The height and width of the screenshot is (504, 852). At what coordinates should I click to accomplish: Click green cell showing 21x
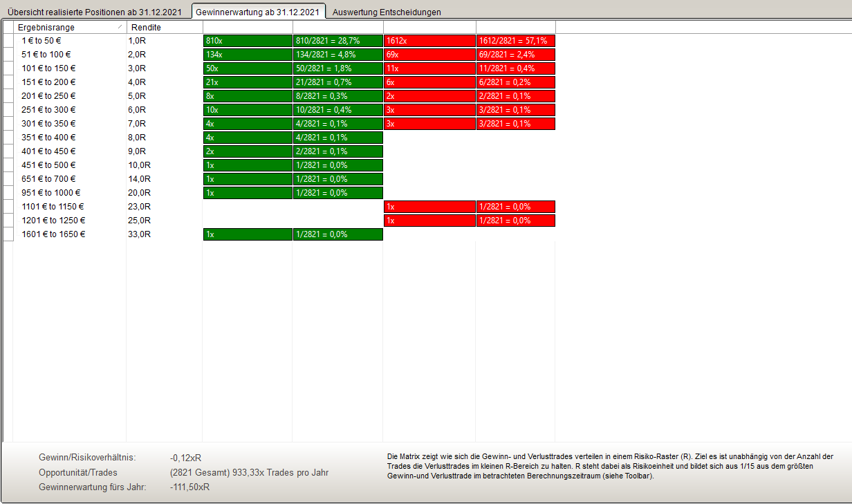tap(248, 82)
